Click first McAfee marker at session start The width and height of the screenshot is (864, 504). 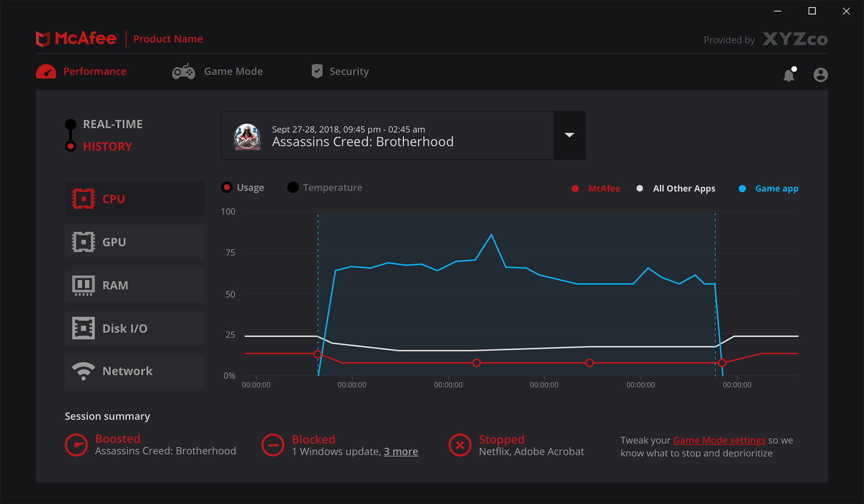pos(317,354)
